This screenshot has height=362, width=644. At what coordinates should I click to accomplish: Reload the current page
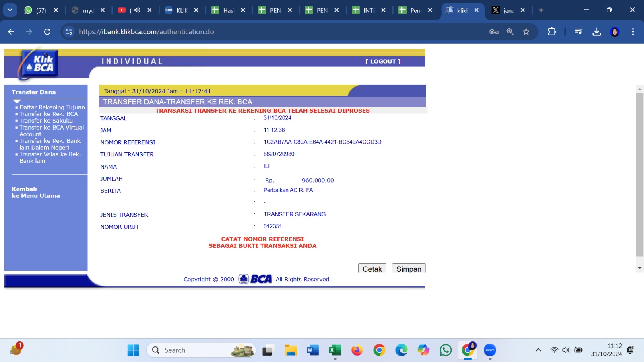tap(47, 32)
